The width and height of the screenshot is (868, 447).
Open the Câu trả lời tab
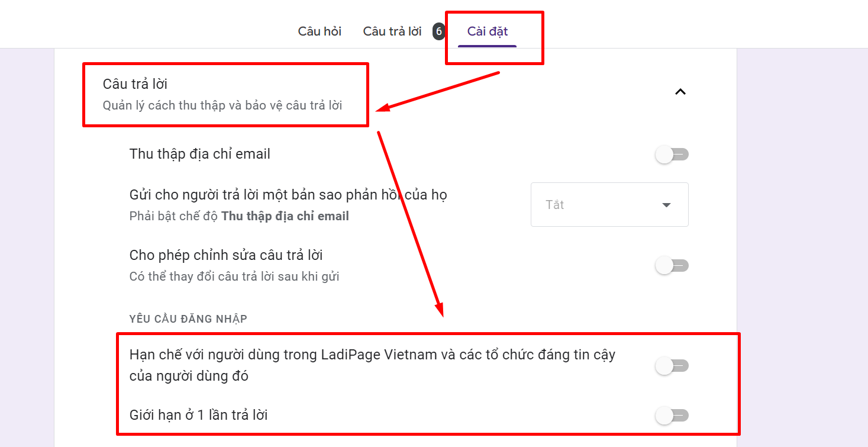coord(392,31)
